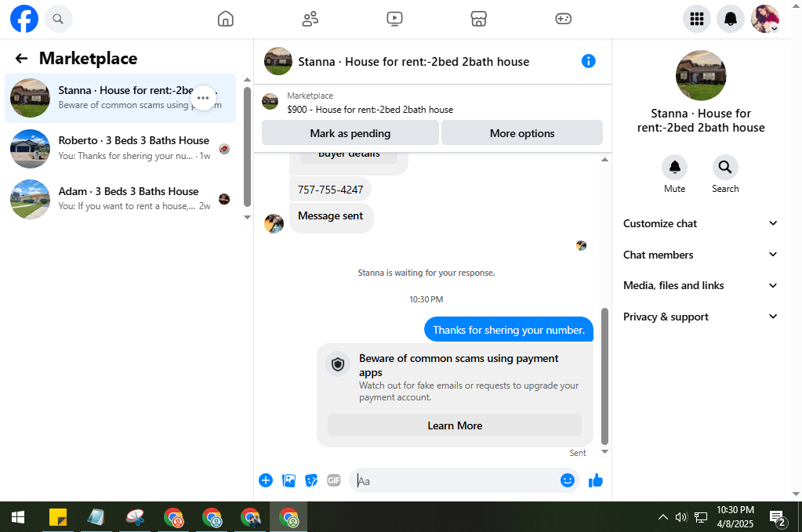Expand Chat members section
The image size is (802, 532).
[x=700, y=255]
